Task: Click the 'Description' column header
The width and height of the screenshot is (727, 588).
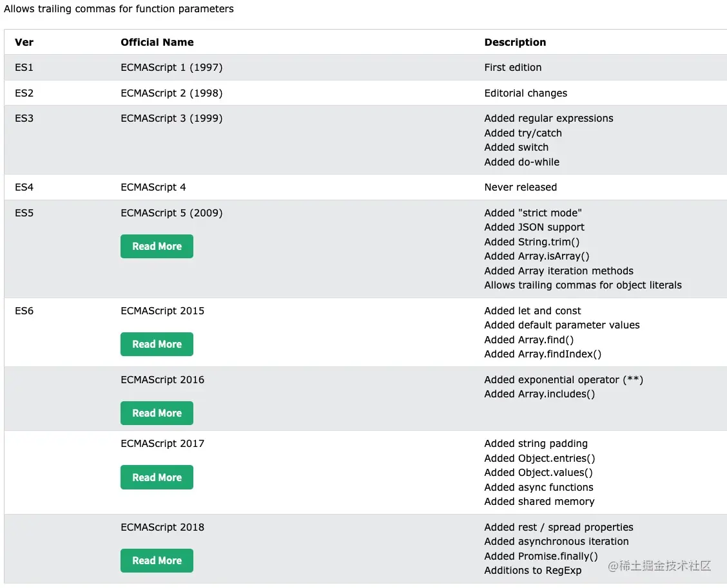Action: point(515,42)
